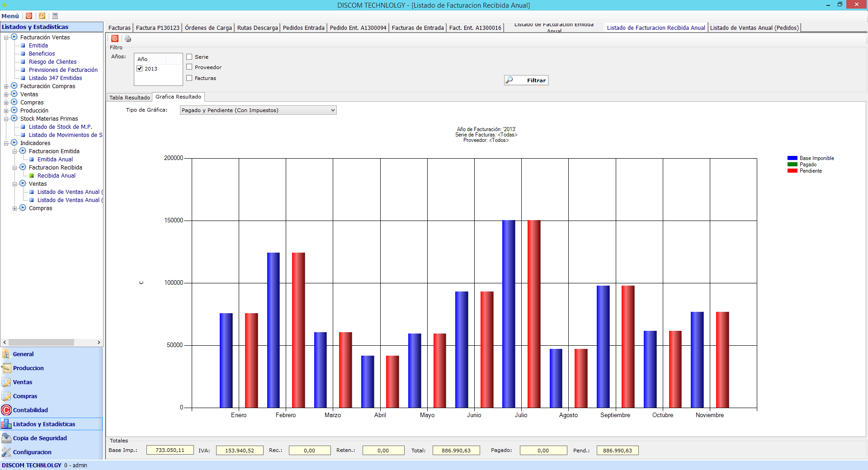Screen dimensions: 868x470
Task: Open the Configuracion wrench icon
Action: (x=6, y=452)
